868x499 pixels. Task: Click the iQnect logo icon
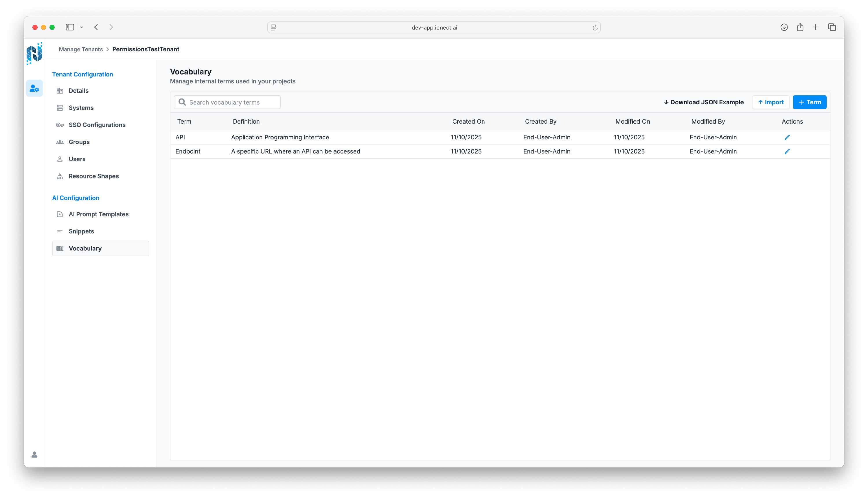(x=34, y=54)
